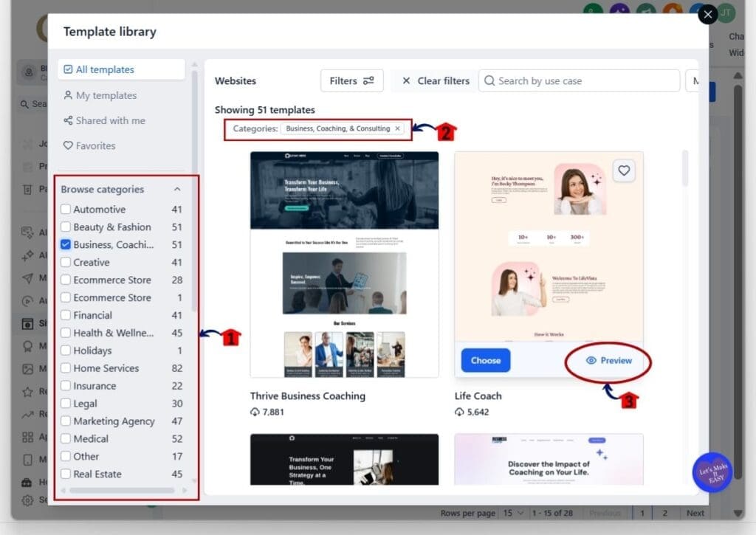The height and width of the screenshot is (535, 756).
Task: Tick the Marketing Agency checkbox
Action: [x=66, y=421]
